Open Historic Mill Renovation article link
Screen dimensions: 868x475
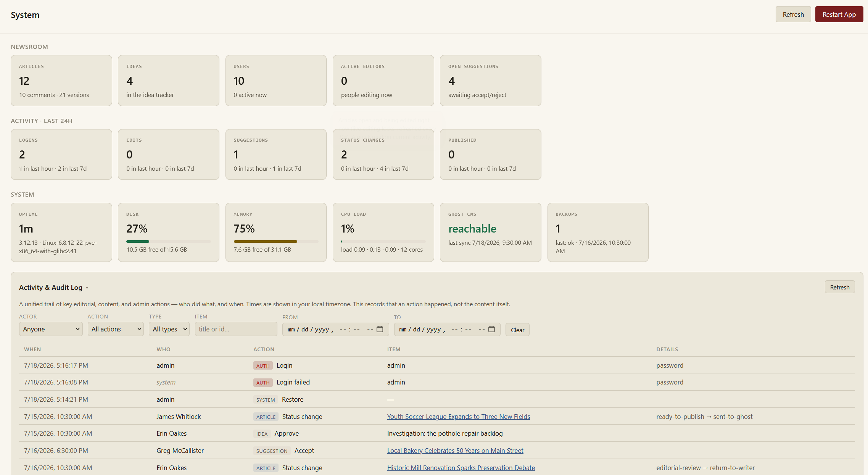tap(461, 468)
